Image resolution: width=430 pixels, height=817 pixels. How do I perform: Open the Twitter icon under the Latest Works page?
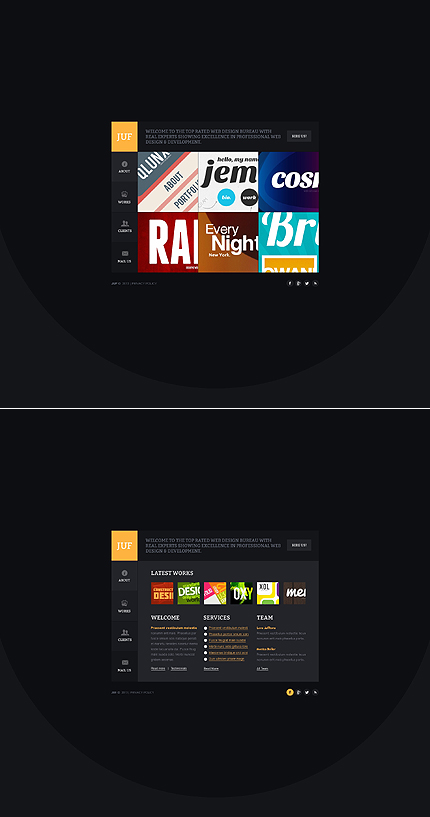click(x=306, y=692)
